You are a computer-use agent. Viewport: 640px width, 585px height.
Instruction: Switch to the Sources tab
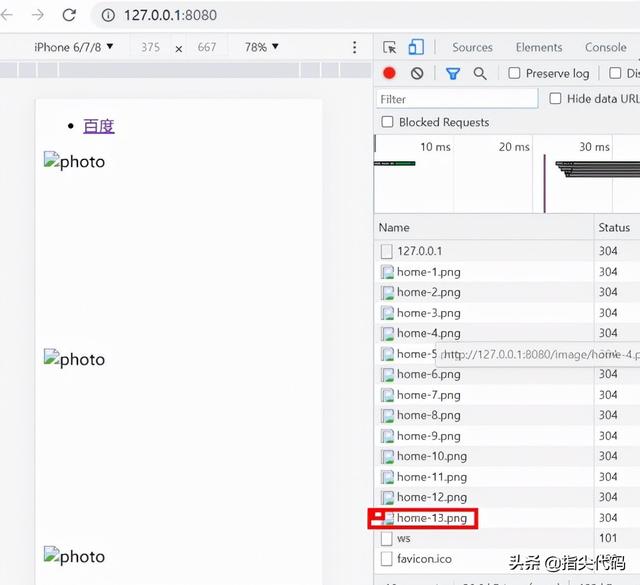point(472,47)
